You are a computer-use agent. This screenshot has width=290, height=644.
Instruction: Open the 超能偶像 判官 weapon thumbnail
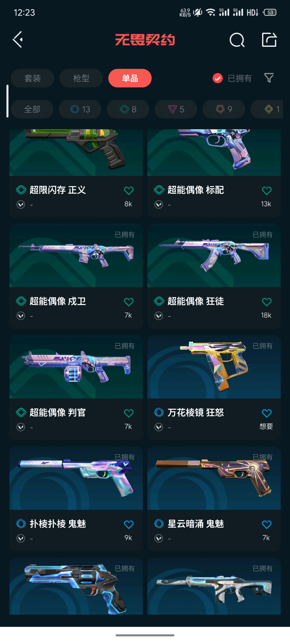coord(76,367)
